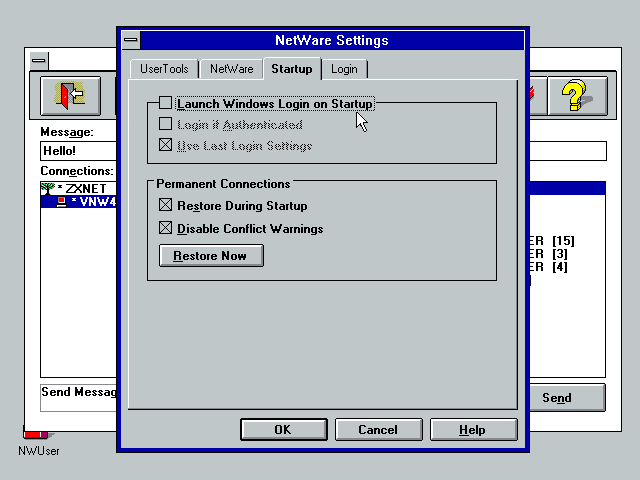
Task: Click the exit door toolbar icon
Action: point(71,96)
